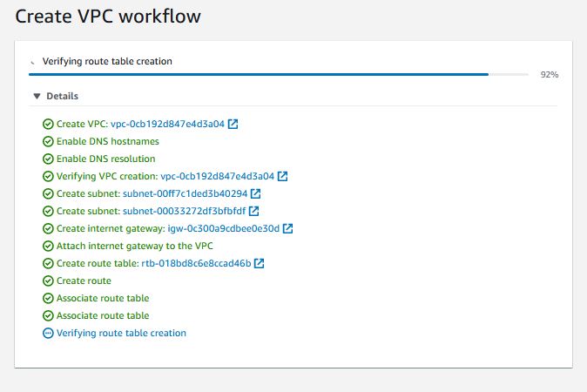The image size is (587, 392).
Task: Click the 92% progress percentage label
Action: click(549, 75)
